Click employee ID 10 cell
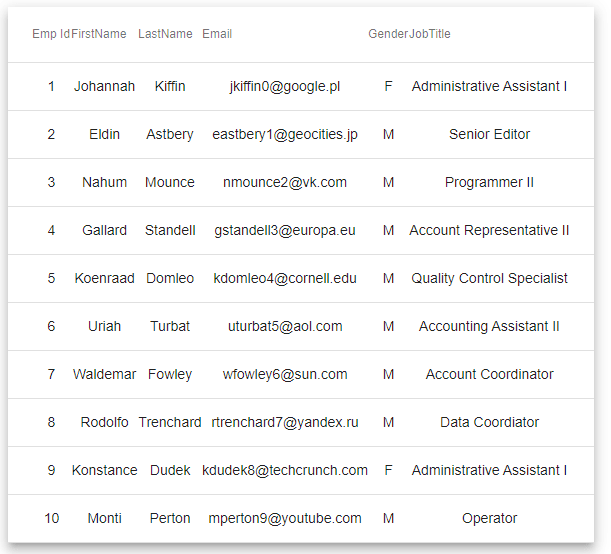 point(51,518)
